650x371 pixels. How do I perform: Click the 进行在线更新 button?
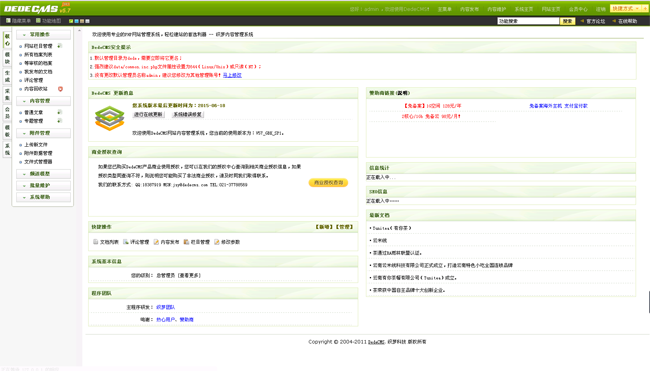pos(148,114)
